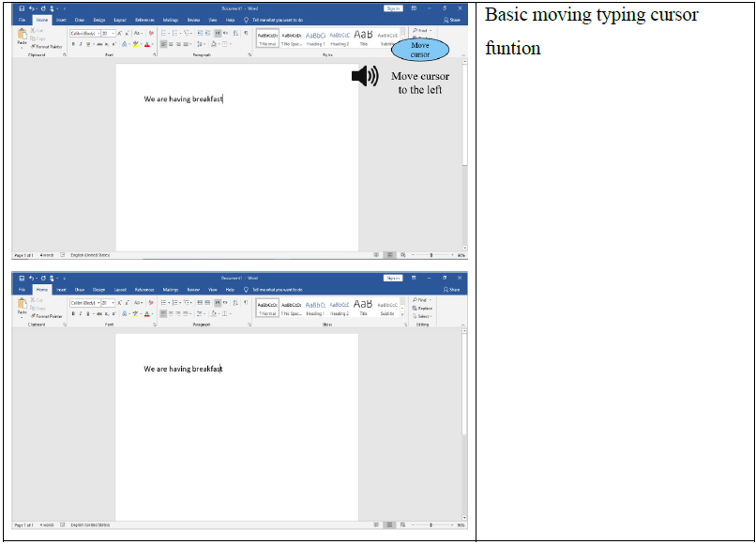Select the Bold formatting icon

point(73,45)
